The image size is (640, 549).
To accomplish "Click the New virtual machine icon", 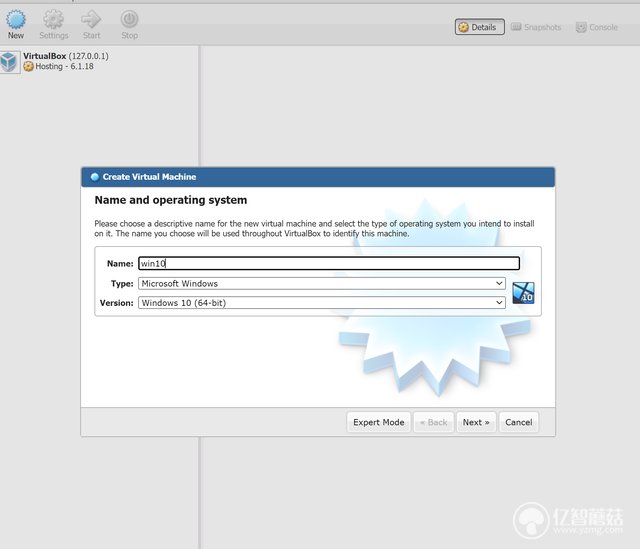I will [16, 20].
